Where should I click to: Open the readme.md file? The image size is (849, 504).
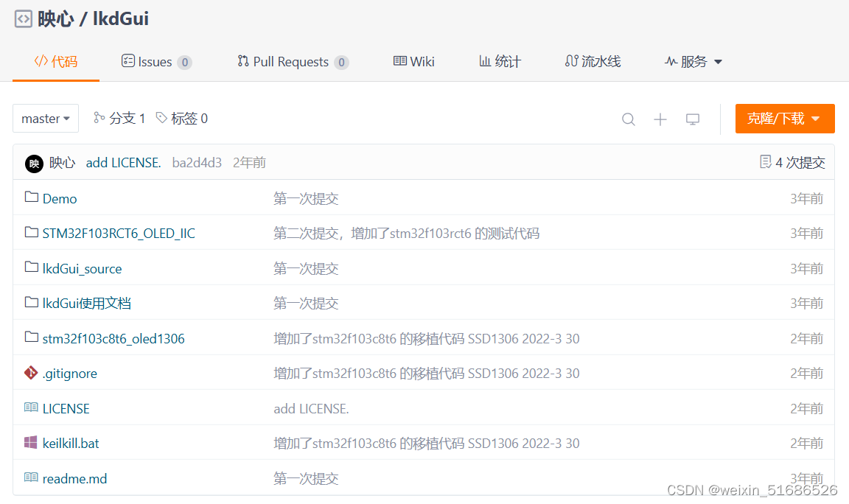(x=74, y=477)
